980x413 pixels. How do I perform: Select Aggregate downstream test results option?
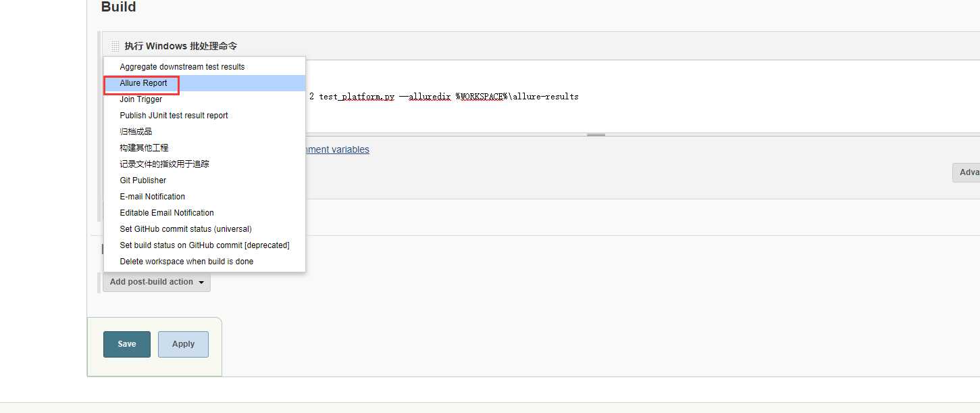click(x=205, y=67)
